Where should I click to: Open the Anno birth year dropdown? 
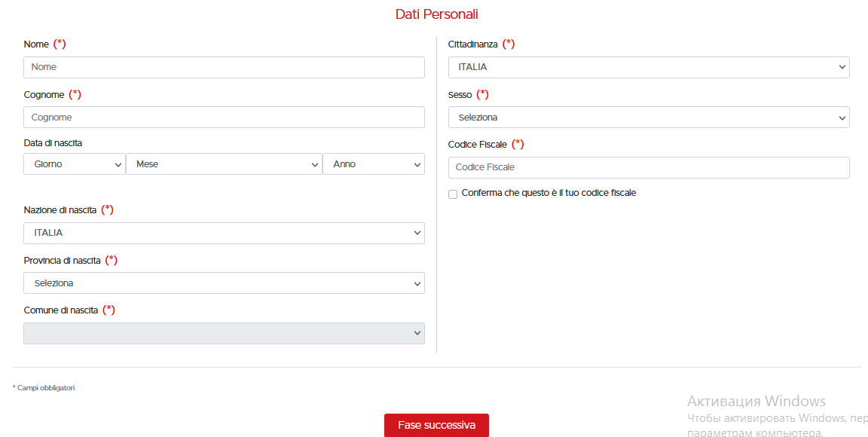373,164
